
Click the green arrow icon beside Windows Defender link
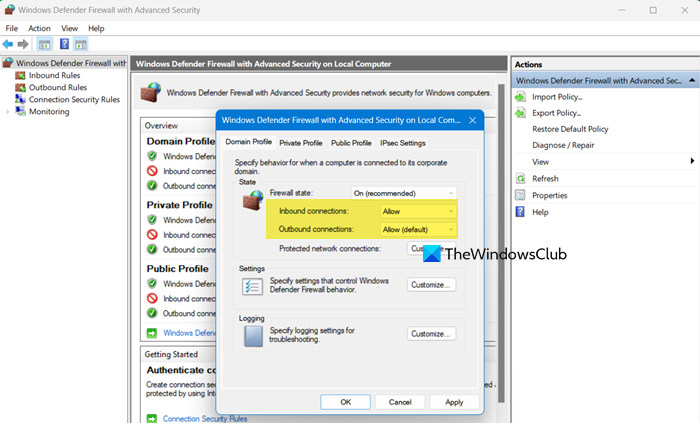click(152, 333)
